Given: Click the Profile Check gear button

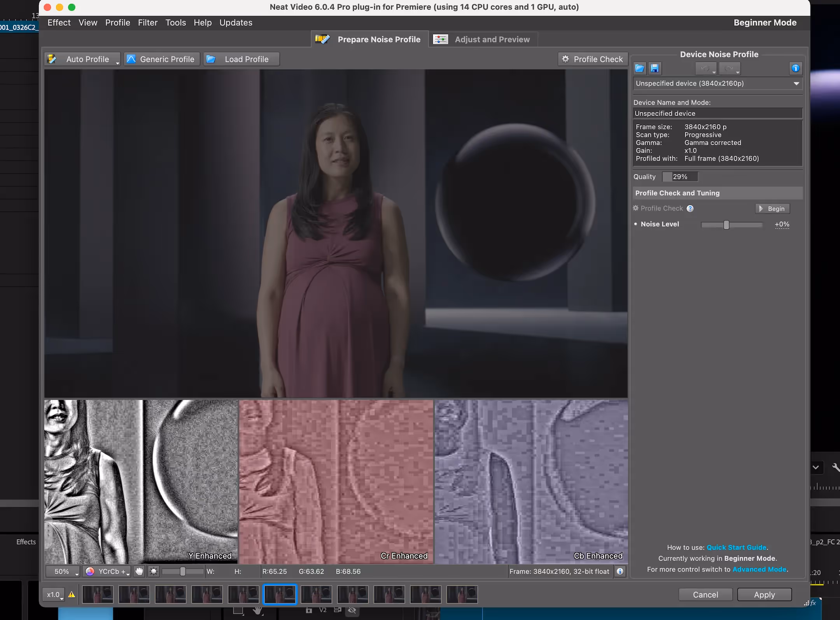Looking at the screenshot, I should pos(593,59).
